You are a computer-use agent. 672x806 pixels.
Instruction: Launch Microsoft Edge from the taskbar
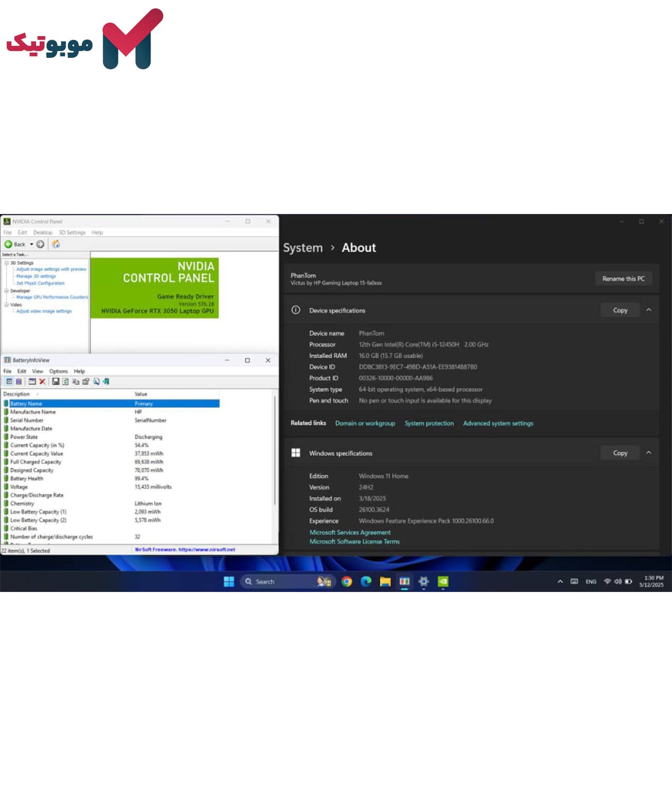[366, 582]
